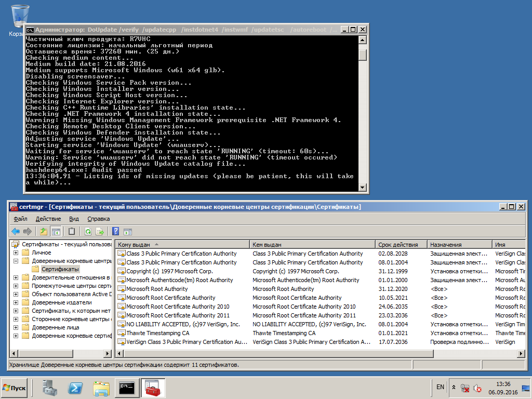Viewport: 532px width, 399px height.
Task: Click the Export list toolbar icon
Action: point(100,231)
